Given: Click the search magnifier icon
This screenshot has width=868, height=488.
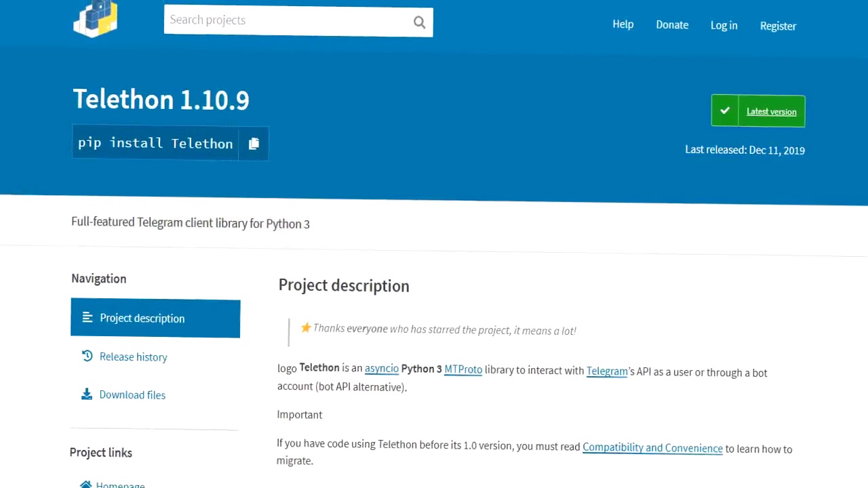Looking at the screenshot, I should point(420,22).
